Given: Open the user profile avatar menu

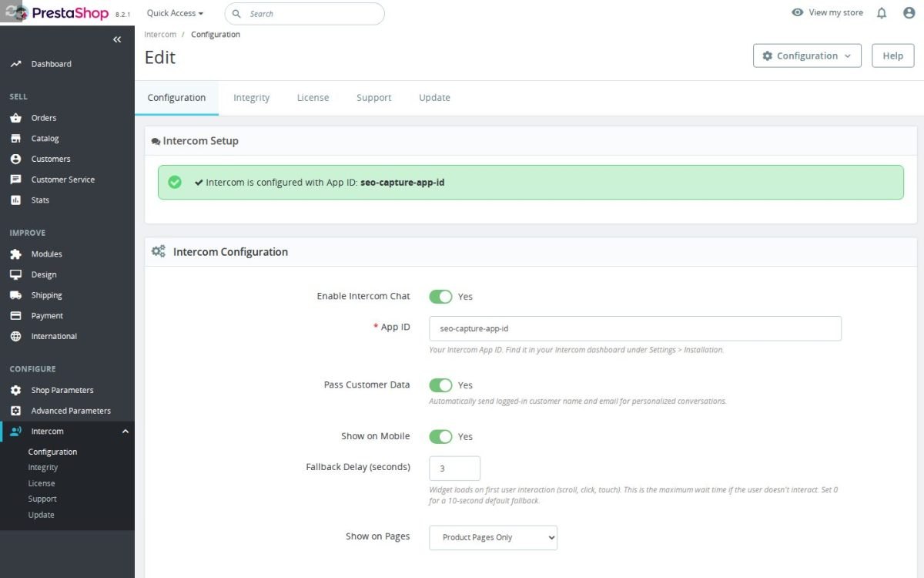Looking at the screenshot, I should 909,13.
